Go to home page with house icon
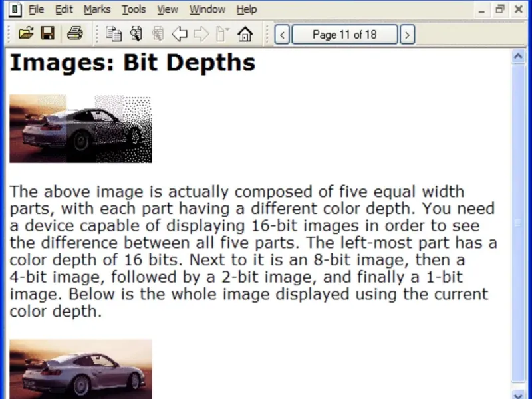The width and height of the screenshot is (532, 399). click(245, 34)
